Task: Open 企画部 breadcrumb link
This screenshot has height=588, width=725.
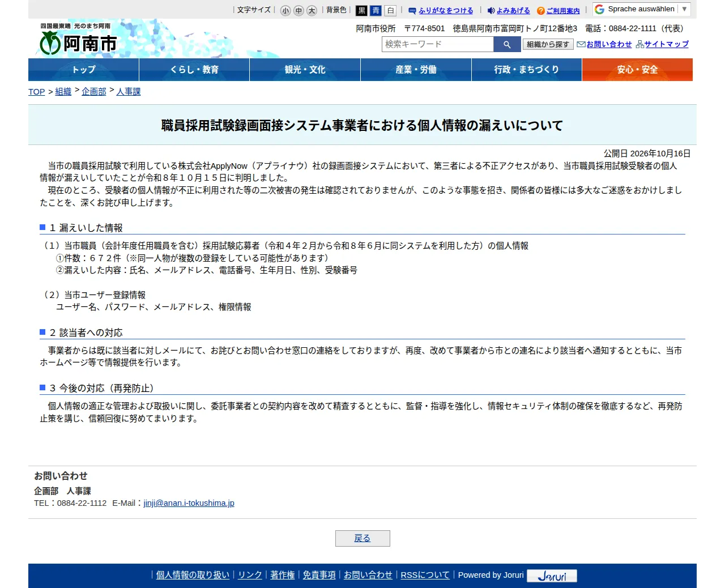Action: click(x=94, y=92)
